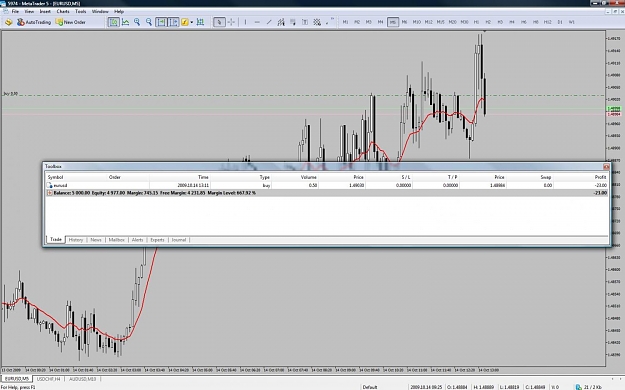Switch to M15 timeframe
Screen dimensions: 625x390
tap(440, 22)
